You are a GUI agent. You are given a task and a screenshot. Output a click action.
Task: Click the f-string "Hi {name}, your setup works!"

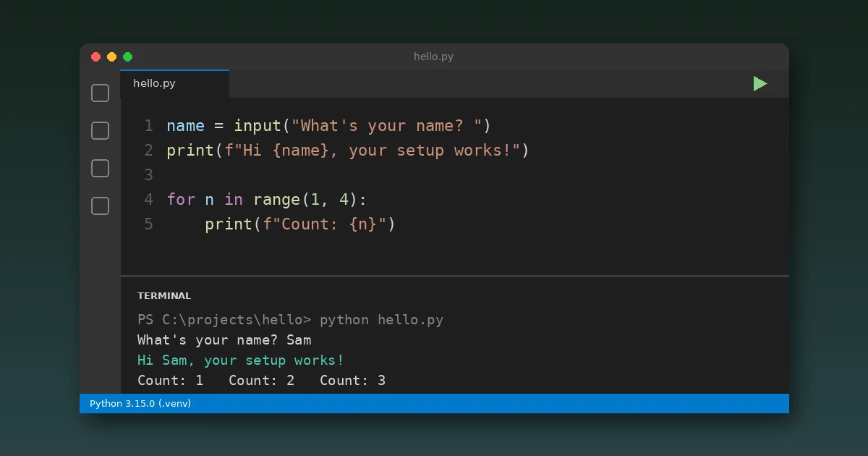coord(373,151)
